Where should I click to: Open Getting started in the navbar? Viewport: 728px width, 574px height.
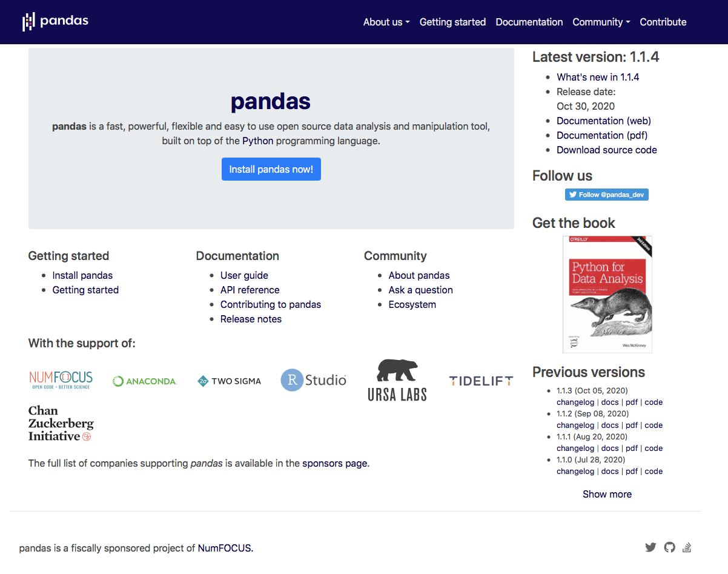452,22
